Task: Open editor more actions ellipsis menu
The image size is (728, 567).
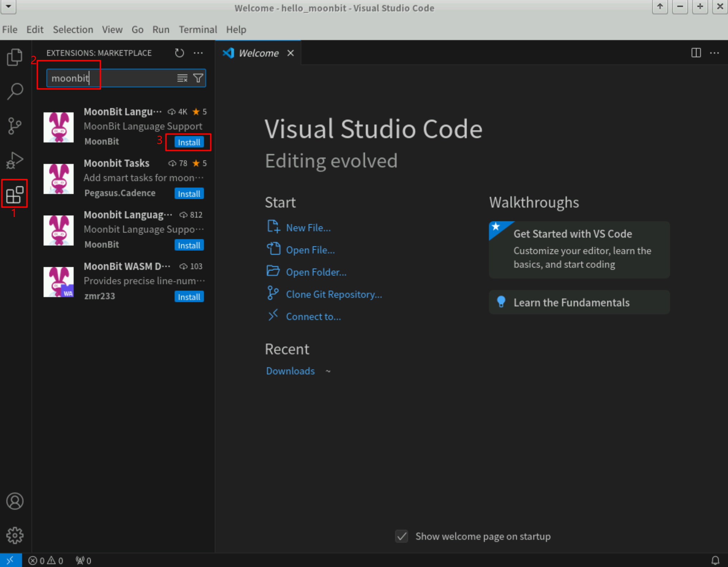Action: coord(714,53)
